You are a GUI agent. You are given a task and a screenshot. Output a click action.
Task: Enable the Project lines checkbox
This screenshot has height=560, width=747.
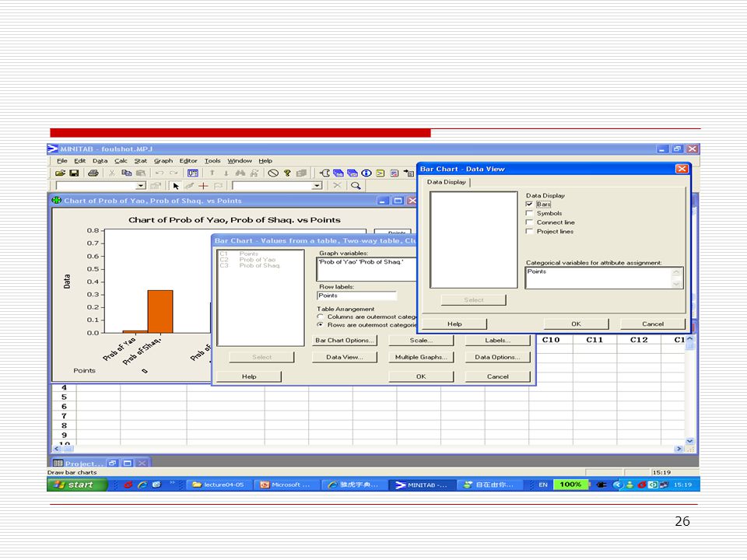tap(529, 231)
